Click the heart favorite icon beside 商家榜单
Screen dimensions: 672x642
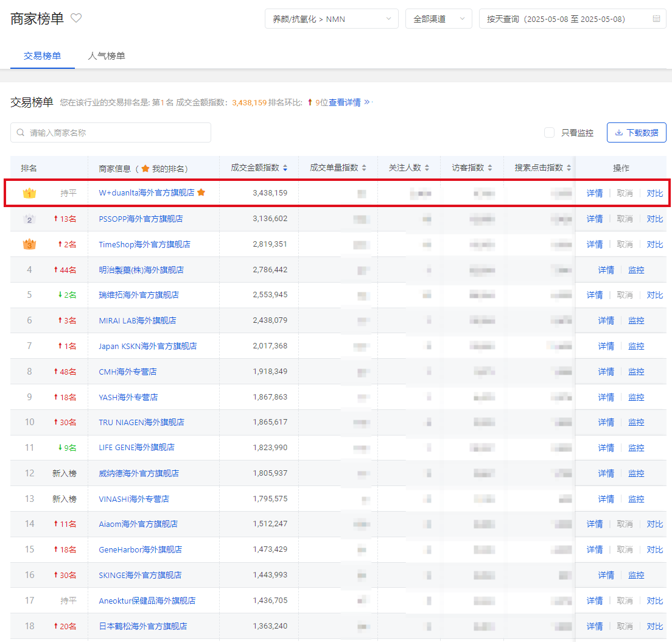pyautogui.click(x=76, y=18)
